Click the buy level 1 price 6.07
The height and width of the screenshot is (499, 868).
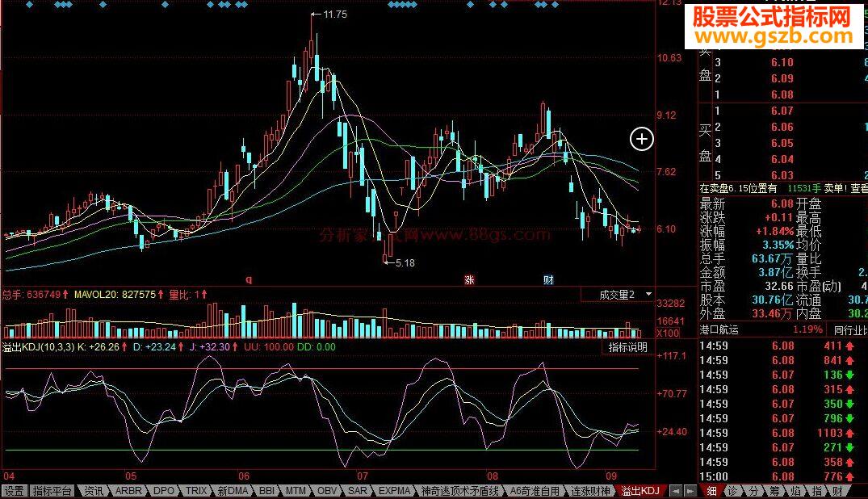pos(782,111)
